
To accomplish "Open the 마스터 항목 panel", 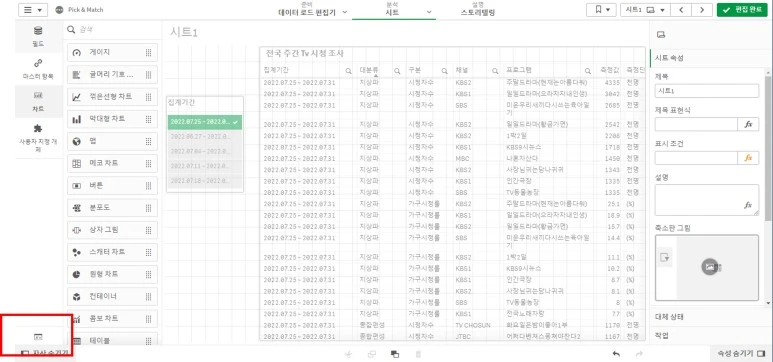I will point(38,69).
